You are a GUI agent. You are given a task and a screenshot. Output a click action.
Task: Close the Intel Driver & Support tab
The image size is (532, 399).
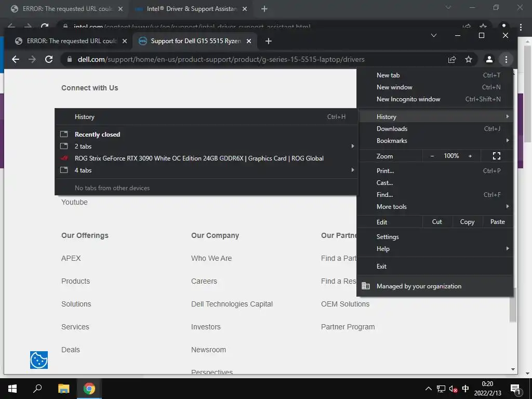pyautogui.click(x=245, y=9)
